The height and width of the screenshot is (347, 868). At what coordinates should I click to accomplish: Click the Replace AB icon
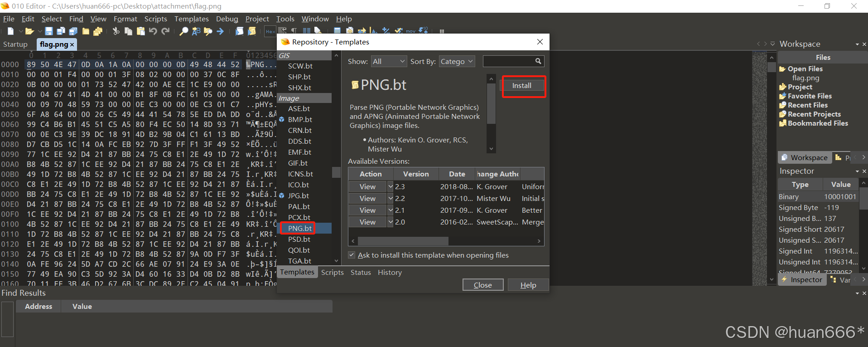(x=196, y=31)
